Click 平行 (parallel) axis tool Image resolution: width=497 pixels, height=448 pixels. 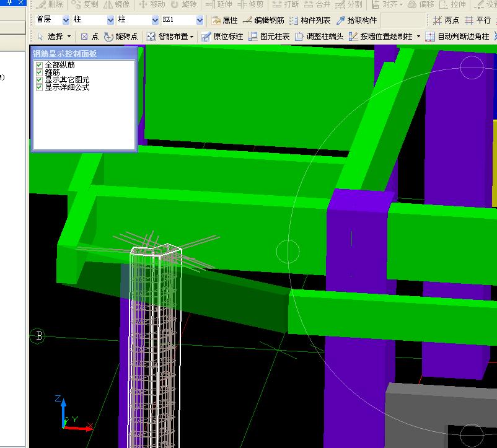coord(478,20)
